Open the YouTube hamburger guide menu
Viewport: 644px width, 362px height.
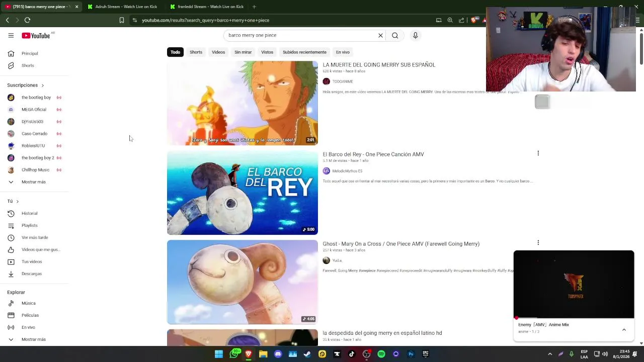coord(11,35)
